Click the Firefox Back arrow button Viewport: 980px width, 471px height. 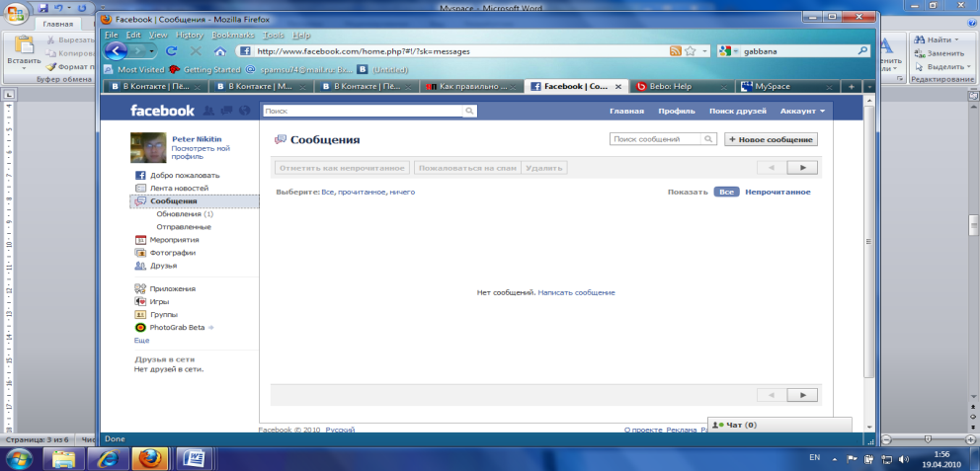click(x=117, y=51)
